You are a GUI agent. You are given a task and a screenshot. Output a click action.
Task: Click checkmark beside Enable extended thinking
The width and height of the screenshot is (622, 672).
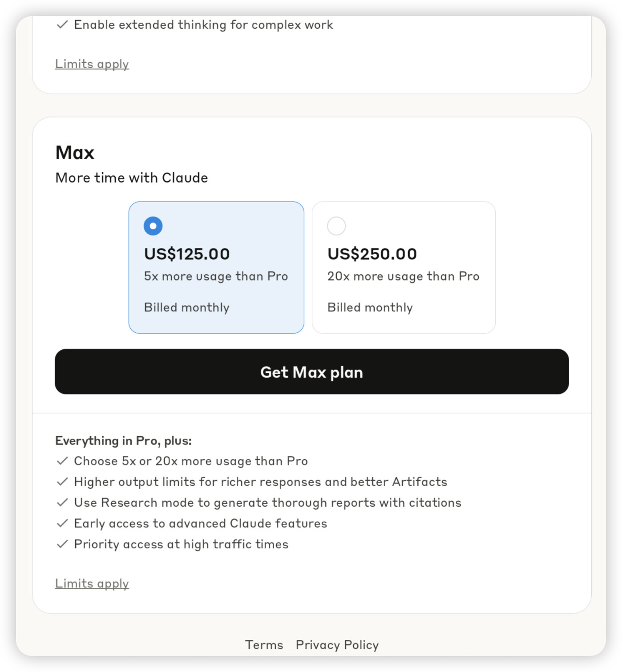pos(62,24)
